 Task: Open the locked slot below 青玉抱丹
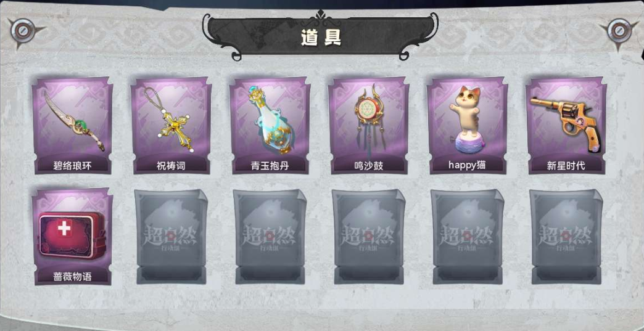pyautogui.click(x=270, y=237)
